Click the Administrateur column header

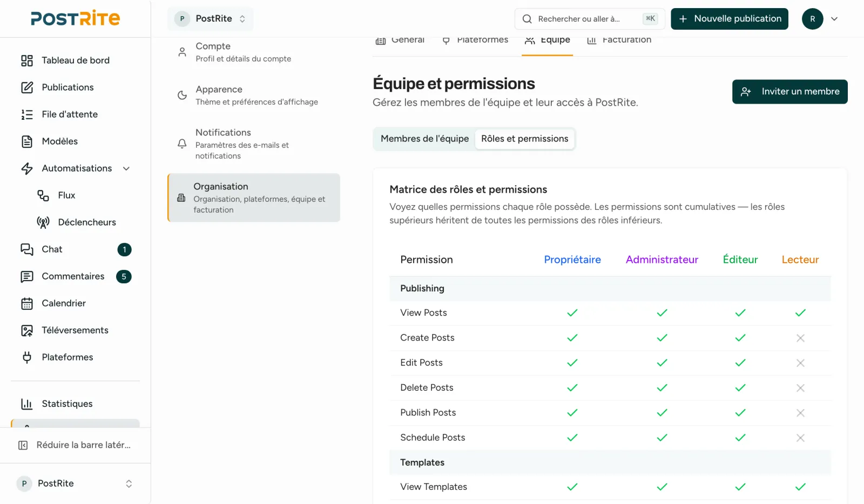pos(662,260)
